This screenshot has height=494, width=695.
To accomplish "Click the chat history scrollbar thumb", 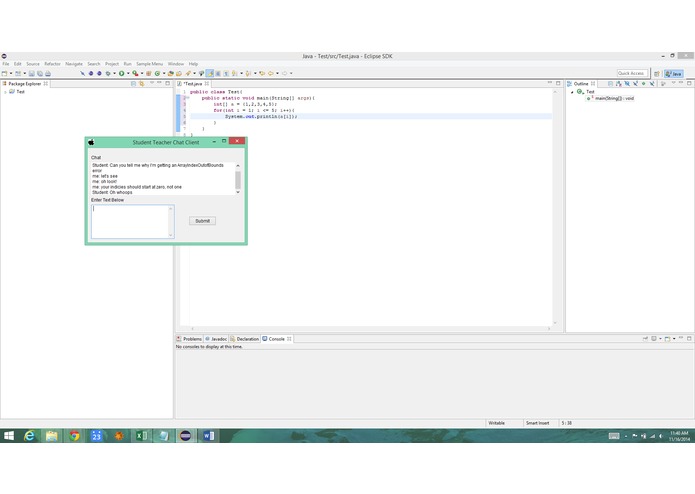I will (x=238, y=180).
